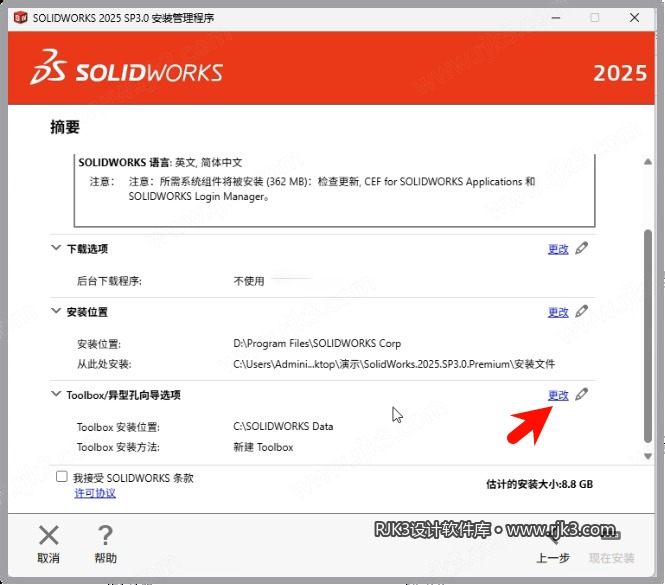Viewport: 665px width, 585px height.
Task: Click the C:\SOLIDWORKS Data Toolbox path
Action: pyautogui.click(x=283, y=426)
